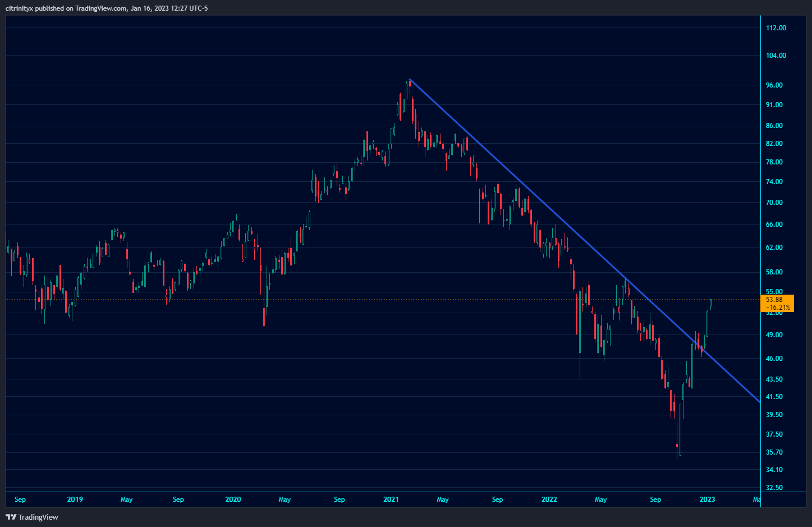Click the 49.00 price axis label

pos(774,335)
